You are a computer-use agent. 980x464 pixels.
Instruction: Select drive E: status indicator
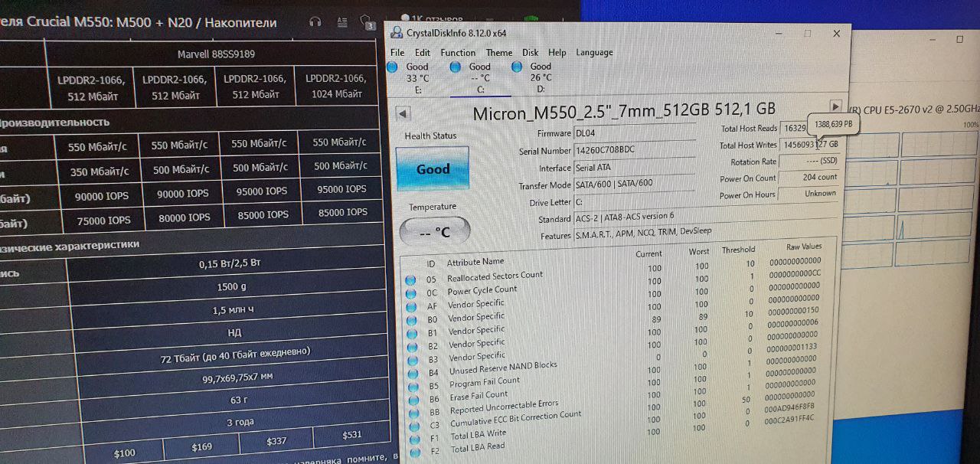[393, 67]
